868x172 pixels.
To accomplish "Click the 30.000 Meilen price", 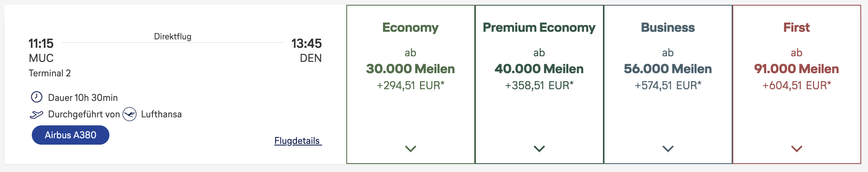I will (410, 69).
